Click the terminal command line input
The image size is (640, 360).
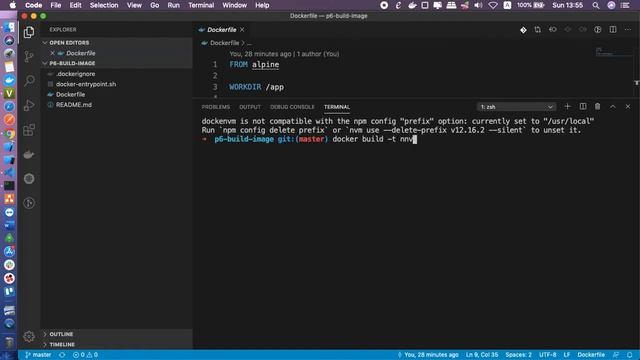(x=375, y=139)
